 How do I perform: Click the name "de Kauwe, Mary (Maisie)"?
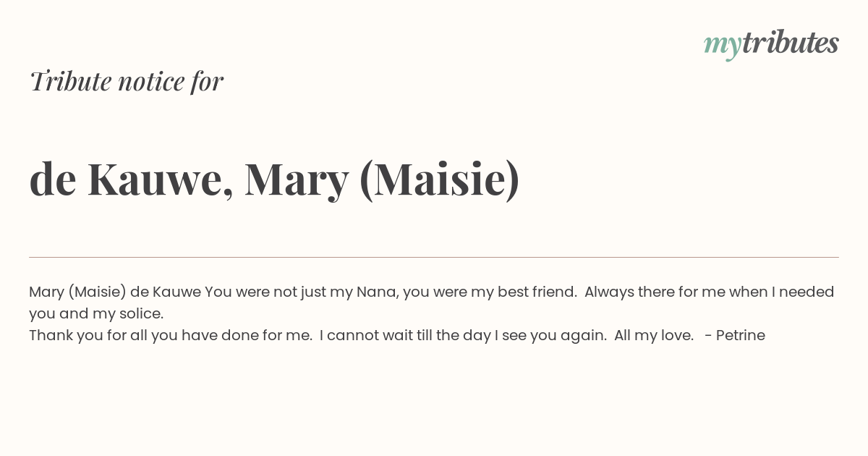click(x=274, y=179)
